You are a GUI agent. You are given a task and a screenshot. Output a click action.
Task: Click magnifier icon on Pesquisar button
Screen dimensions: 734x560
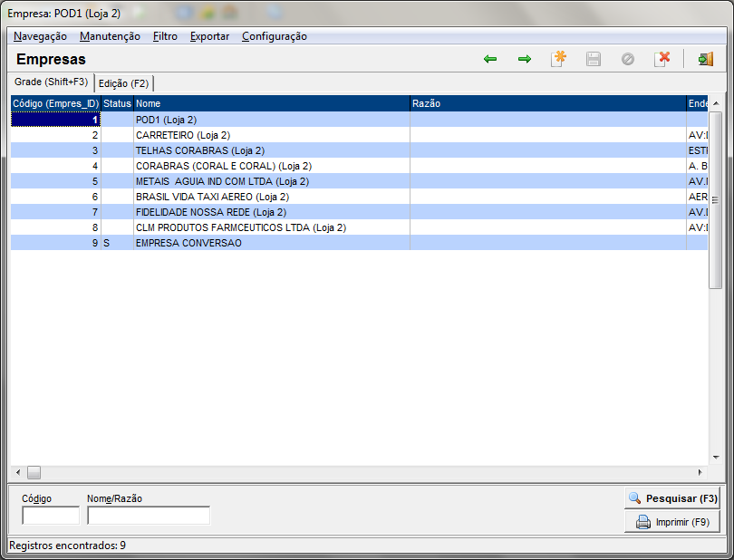(x=634, y=497)
